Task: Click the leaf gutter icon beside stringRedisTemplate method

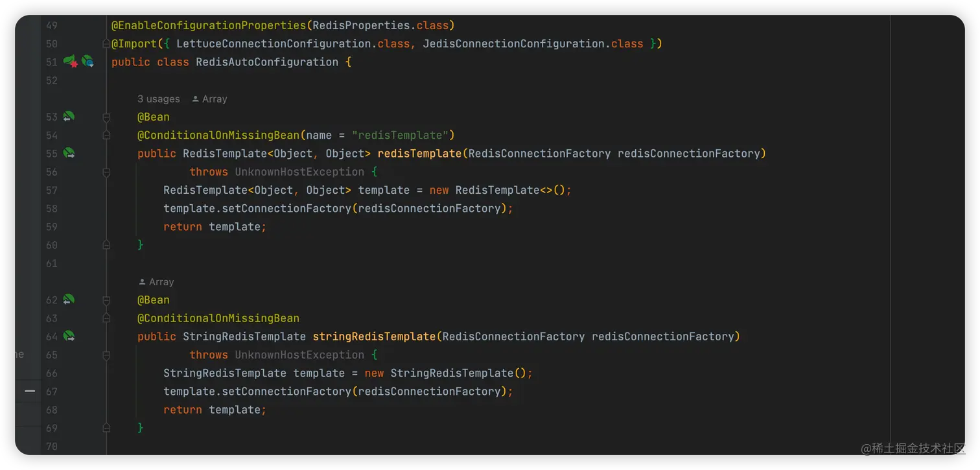Action: click(70, 336)
